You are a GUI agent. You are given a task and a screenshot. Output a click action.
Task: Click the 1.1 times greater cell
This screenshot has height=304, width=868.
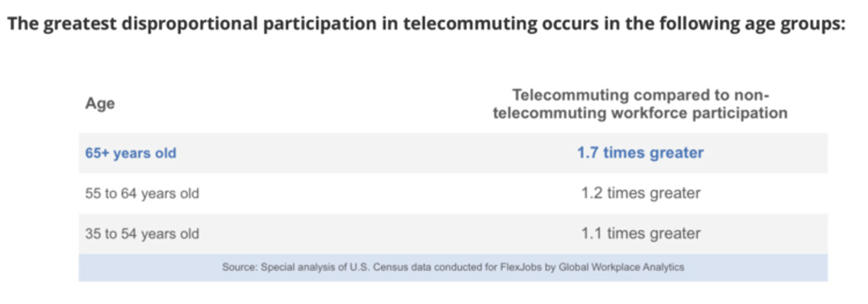[x=640, y=233]
